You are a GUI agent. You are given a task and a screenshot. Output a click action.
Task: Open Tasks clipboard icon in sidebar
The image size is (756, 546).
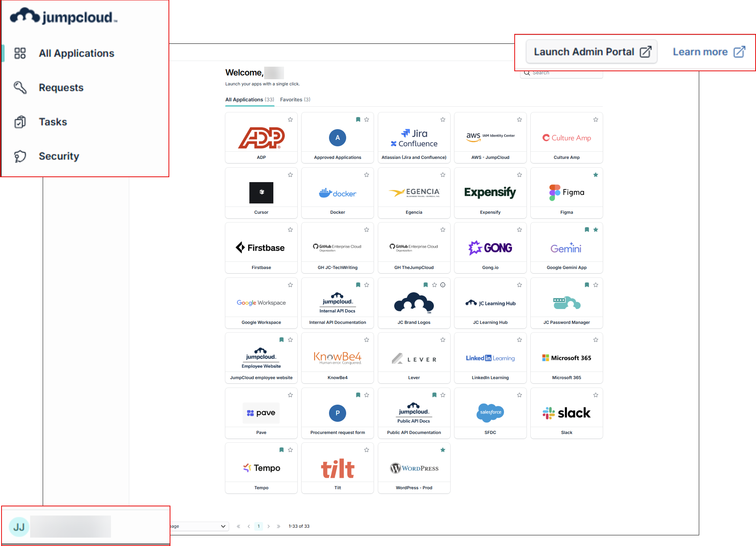20,122
